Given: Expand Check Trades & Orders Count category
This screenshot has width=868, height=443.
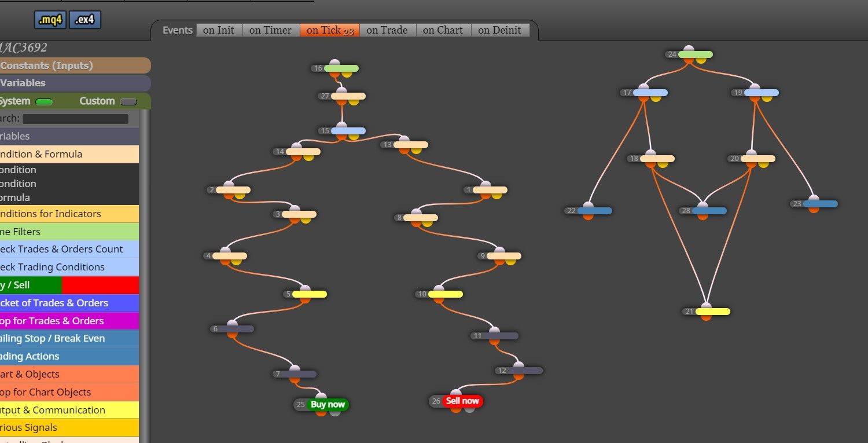Looking at the screenshot, I should (69, 249).
